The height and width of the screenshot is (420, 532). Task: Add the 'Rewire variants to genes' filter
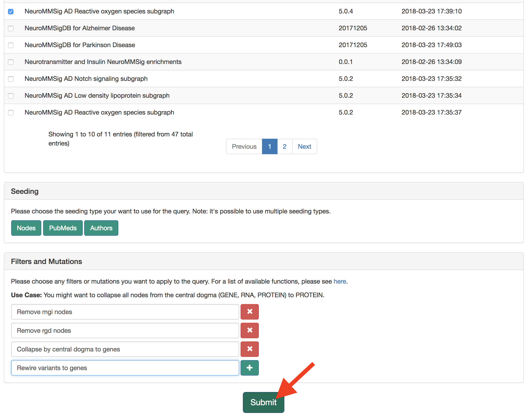249,368
